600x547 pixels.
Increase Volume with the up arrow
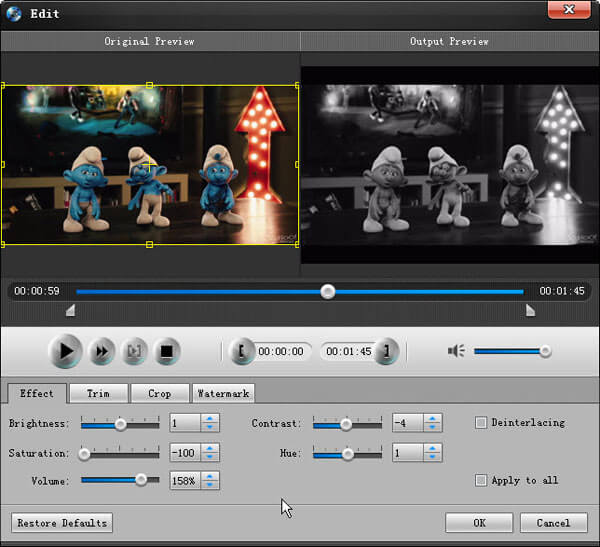(x=210, y=476)
